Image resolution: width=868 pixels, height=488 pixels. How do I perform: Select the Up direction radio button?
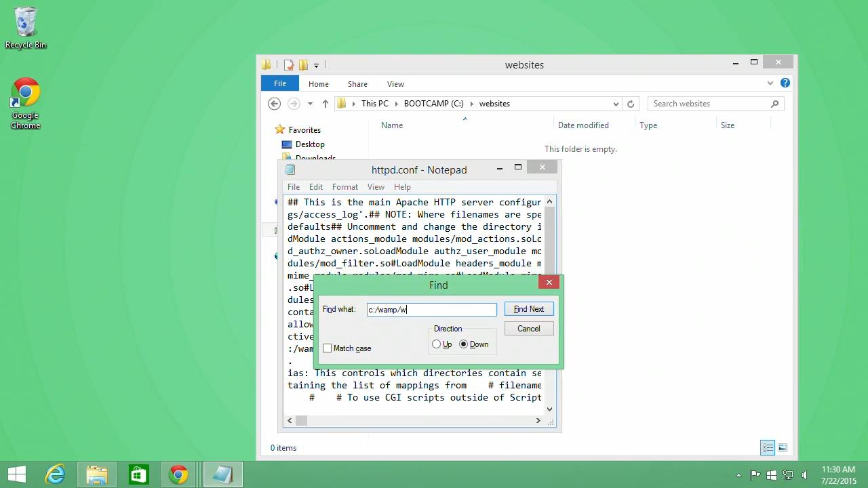[436, 344]
